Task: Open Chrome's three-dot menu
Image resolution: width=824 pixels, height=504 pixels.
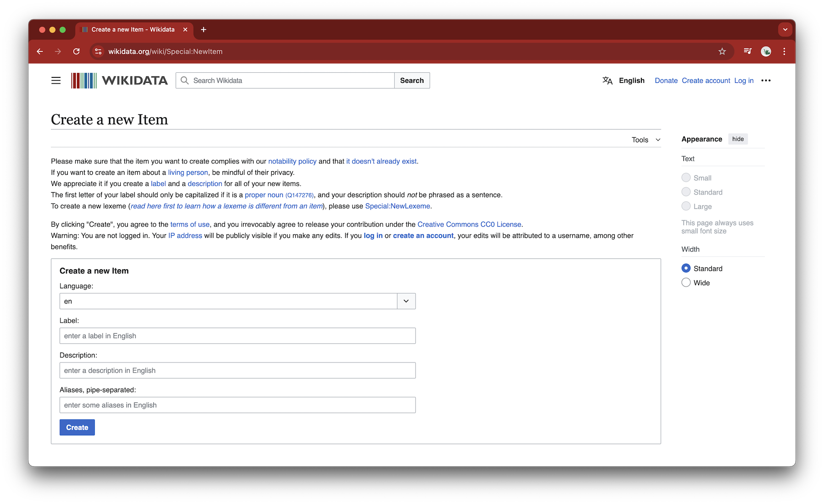Action: (784, 52)
